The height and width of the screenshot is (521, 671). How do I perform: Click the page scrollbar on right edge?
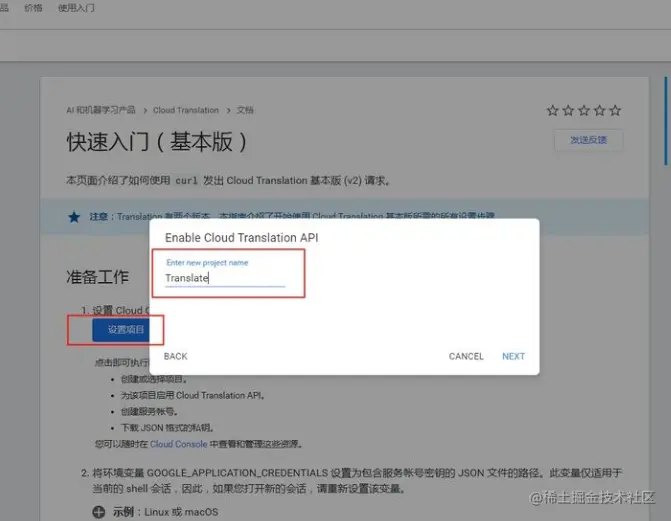(666, 121)
